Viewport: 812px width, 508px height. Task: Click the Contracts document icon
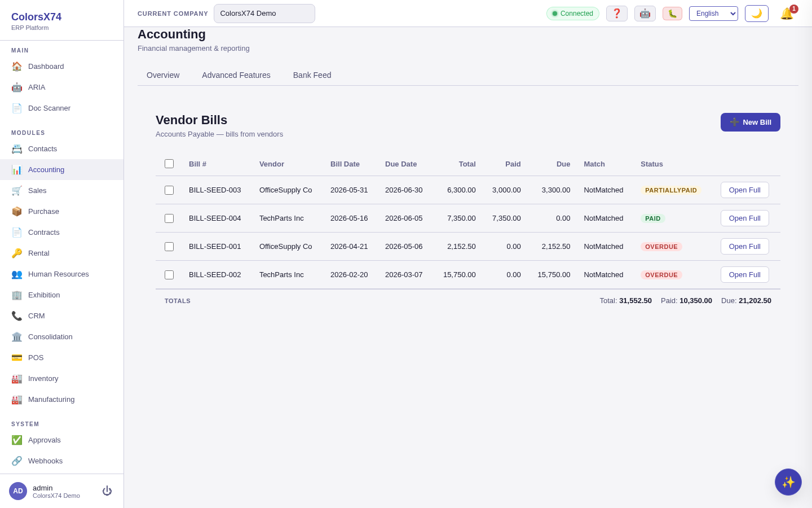[x=17, y=232]
